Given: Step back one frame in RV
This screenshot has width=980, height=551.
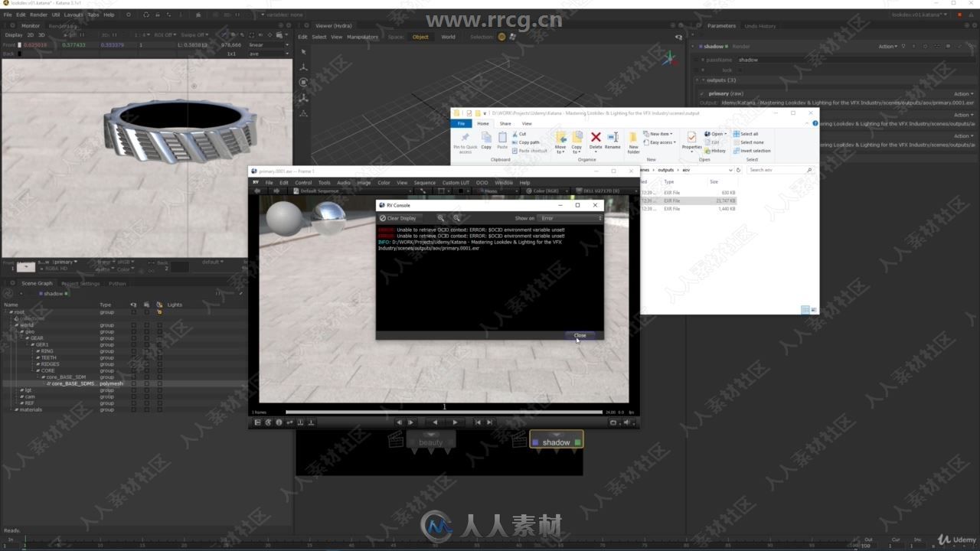Looking at the screenshot, I should (x=399, y=422).
